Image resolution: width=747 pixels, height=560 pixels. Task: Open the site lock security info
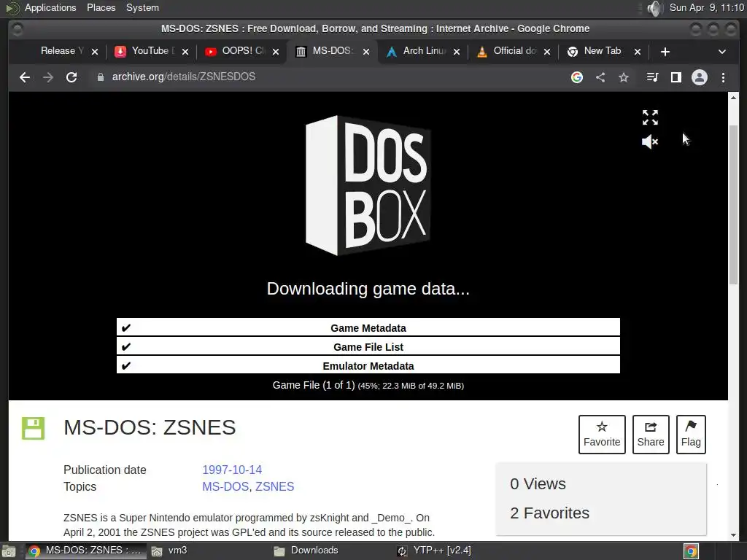[x=100, y=77]
